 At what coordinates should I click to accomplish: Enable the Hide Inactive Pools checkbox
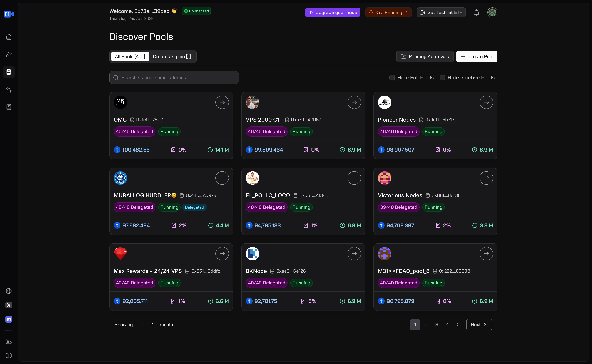(x=442, y=78)
